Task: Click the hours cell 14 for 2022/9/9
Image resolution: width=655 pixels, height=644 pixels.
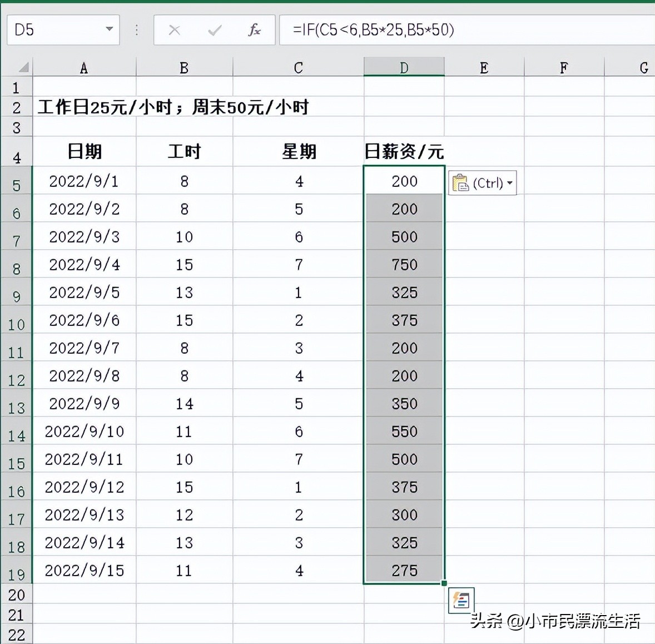Action: coord(184,403)
